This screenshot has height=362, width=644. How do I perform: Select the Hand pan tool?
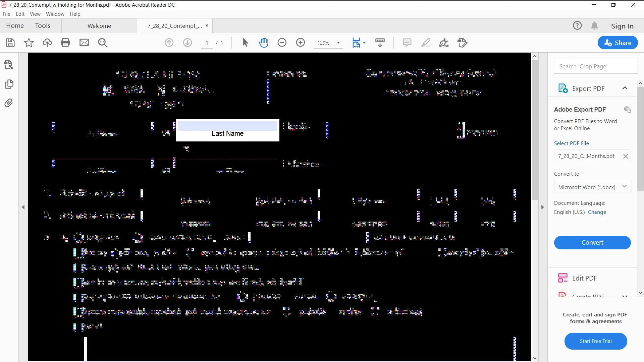264,43
